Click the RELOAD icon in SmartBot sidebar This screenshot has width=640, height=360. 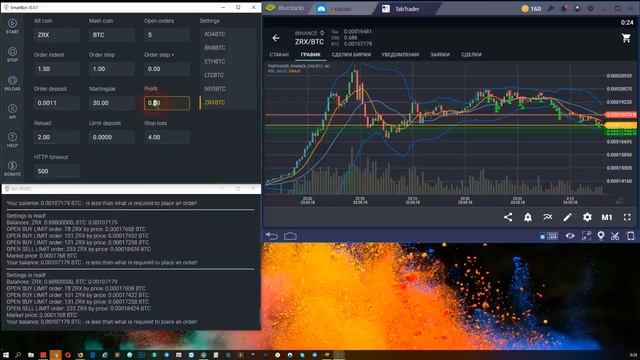12,80
